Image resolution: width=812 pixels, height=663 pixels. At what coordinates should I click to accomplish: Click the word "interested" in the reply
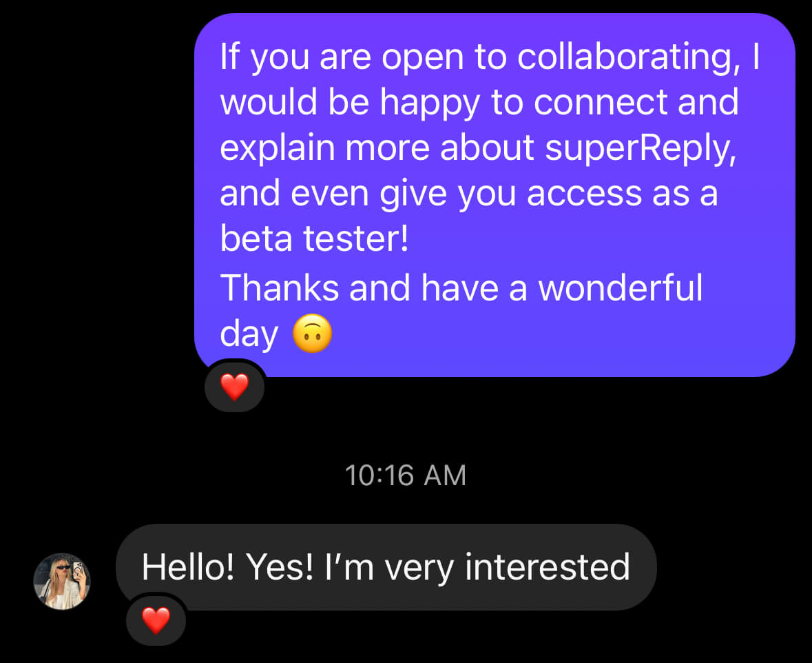(x=548, y=567)
